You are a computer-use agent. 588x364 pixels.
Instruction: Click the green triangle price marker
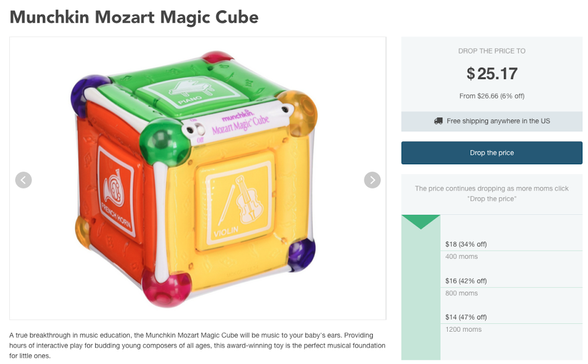[x=421, y=222]
